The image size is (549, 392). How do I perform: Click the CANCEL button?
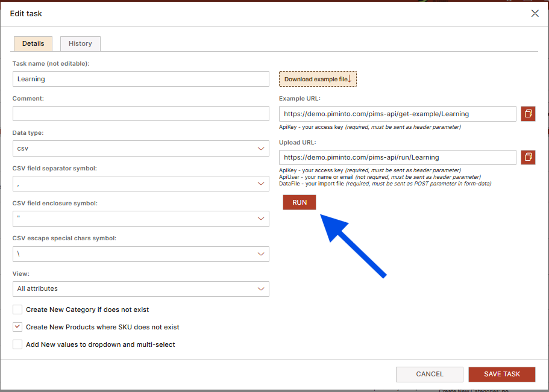coord(429,374)
